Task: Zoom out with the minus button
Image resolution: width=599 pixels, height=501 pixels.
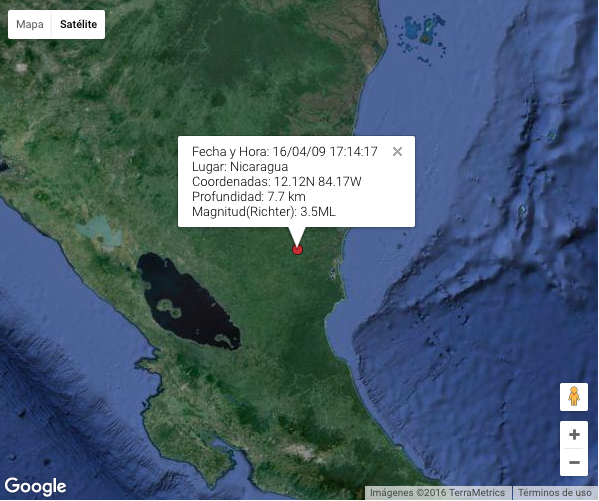Action: click(x=574, y=462)
